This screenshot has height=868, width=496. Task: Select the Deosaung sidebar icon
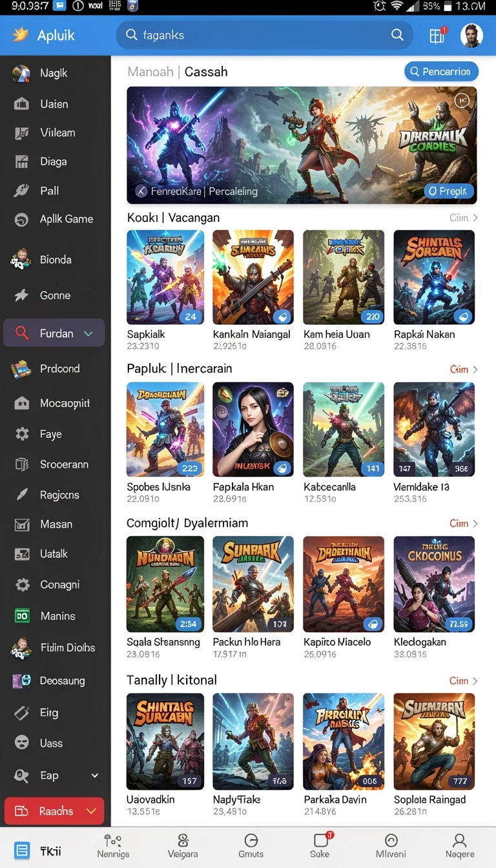pyautogui.click(x=21, y=681)
